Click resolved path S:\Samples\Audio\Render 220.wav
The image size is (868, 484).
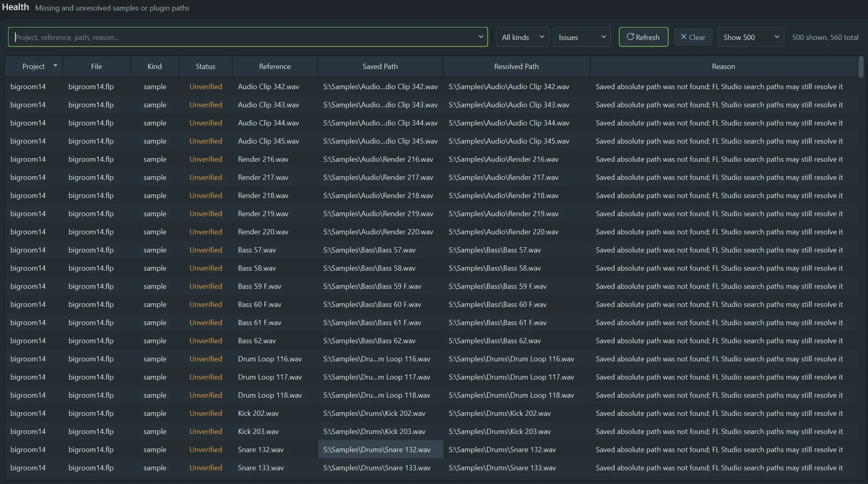click(517, 232)
